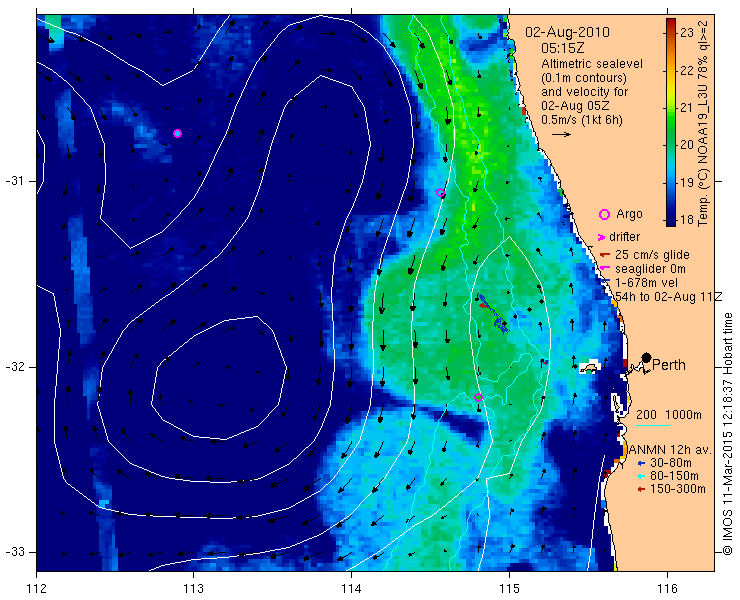The width and height of the screenshot is (740, 600).
Task: Click the Argo float circle near 113°E, 30.7°S
Action: click(x=177, y=134)
